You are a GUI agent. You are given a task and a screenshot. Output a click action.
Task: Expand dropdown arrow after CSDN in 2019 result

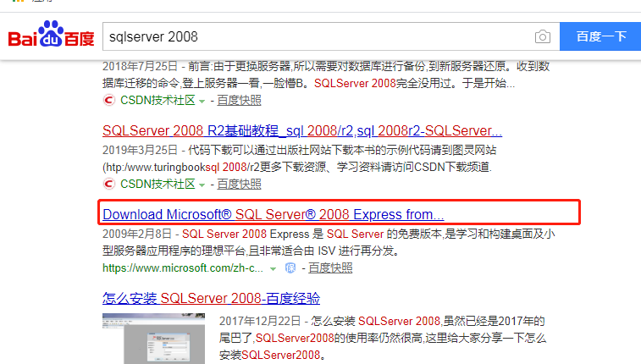coord(202,185)
